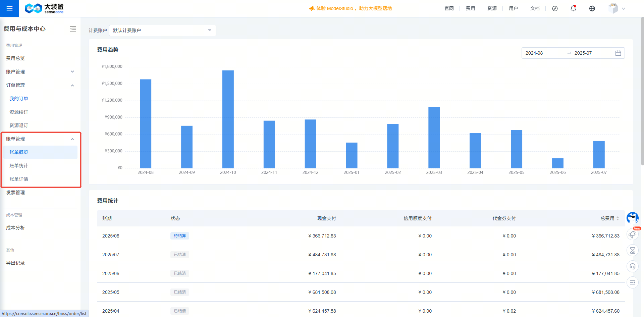This screenshot has width=644, height=317.
Task: Collapse the floating toolbar list icon
Action: 633,282
